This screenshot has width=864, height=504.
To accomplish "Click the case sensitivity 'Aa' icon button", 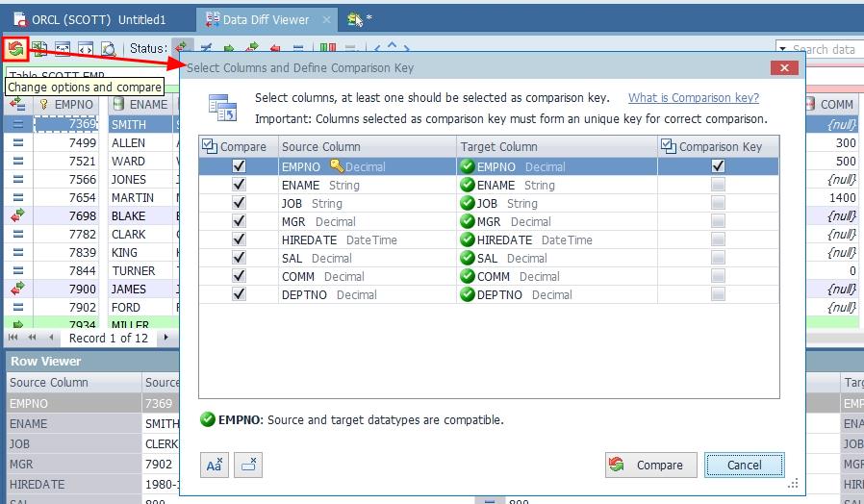I will [x=216, y=465].
